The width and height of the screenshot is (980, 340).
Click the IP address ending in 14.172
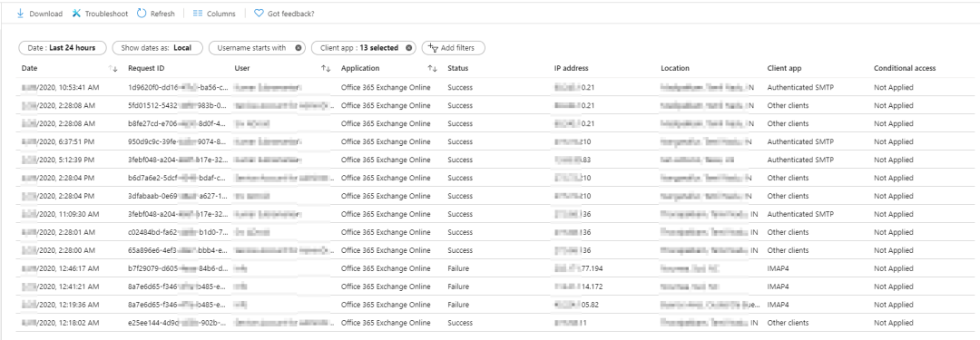pos(579,287)
